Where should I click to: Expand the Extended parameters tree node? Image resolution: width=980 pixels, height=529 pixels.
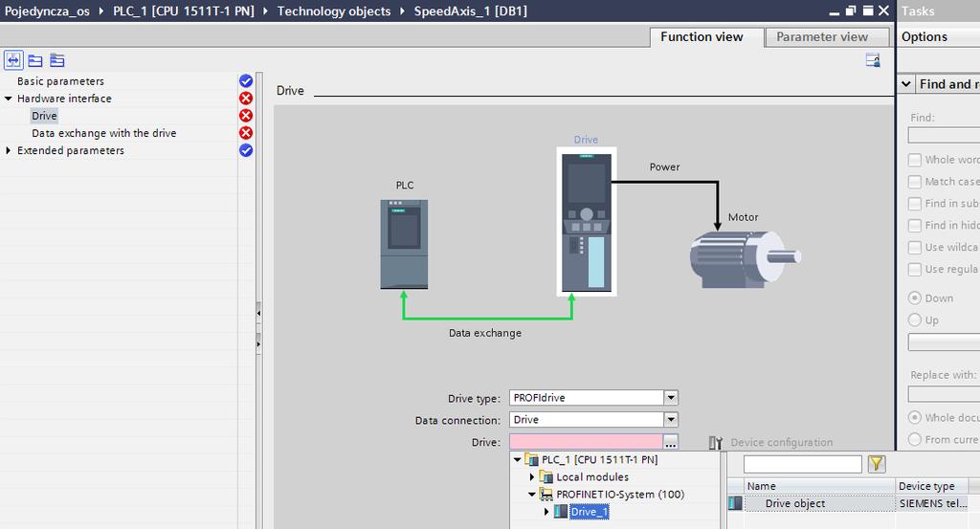pos(8,150)
